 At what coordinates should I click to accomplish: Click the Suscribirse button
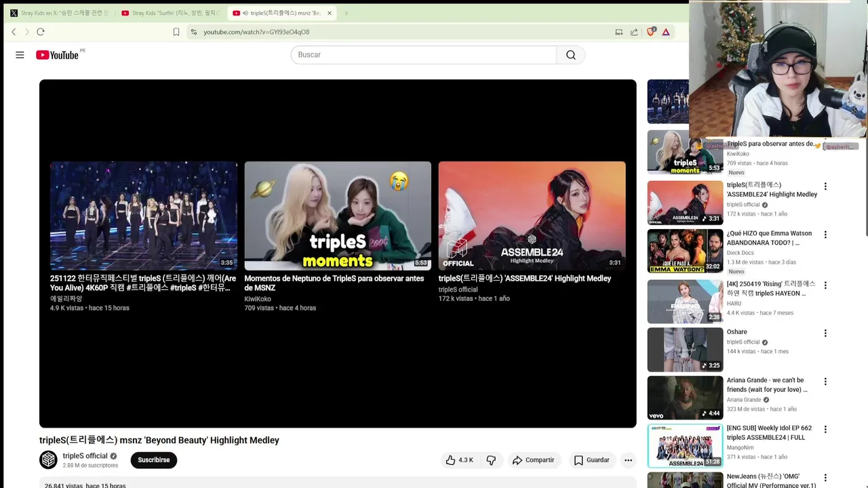[x=154, y=460]
